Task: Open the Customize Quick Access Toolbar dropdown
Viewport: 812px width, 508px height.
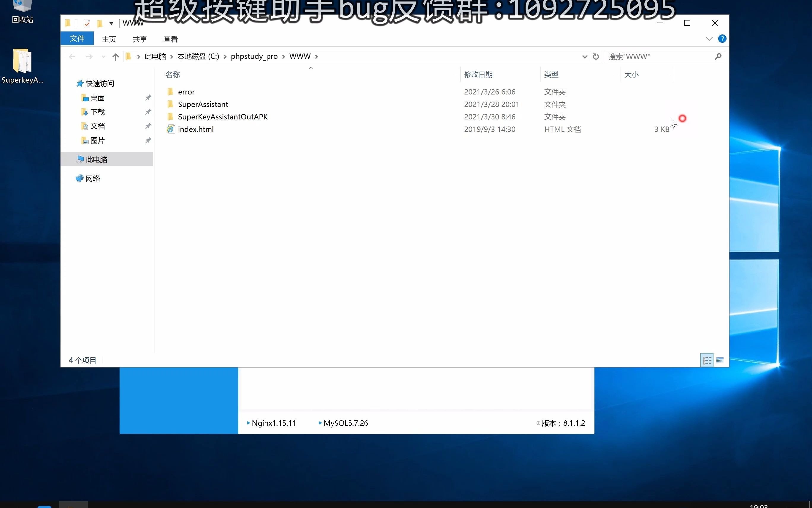Action: pyautogui.click(x=111, y=23)
